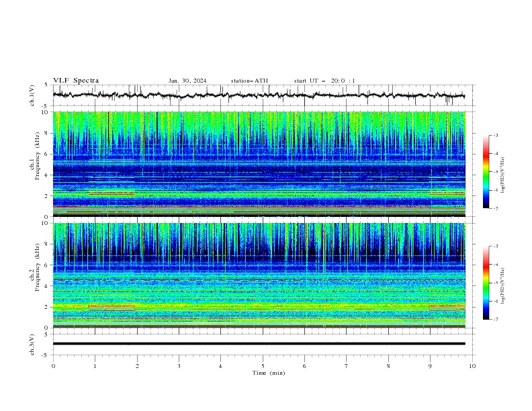Click the ch.1 colorbar 'log(PSD)(V²/Hz)' label
Screen dimensions: 532x411
click(502, 175)
